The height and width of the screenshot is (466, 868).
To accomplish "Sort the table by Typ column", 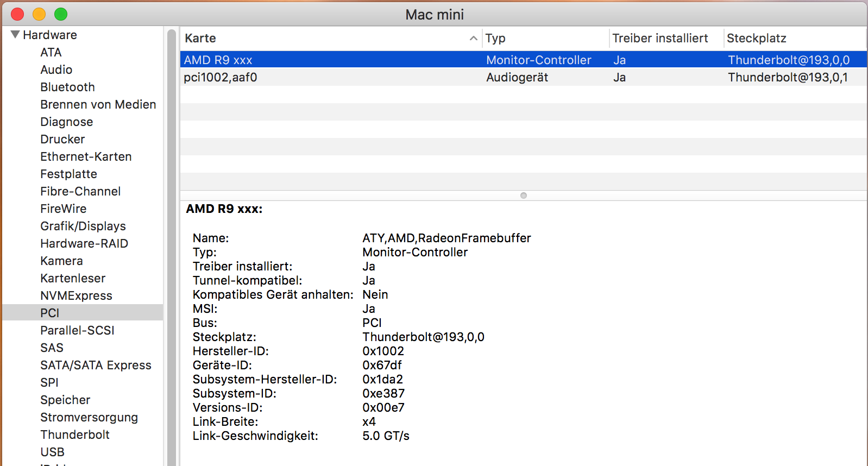I will pos(495,38).
